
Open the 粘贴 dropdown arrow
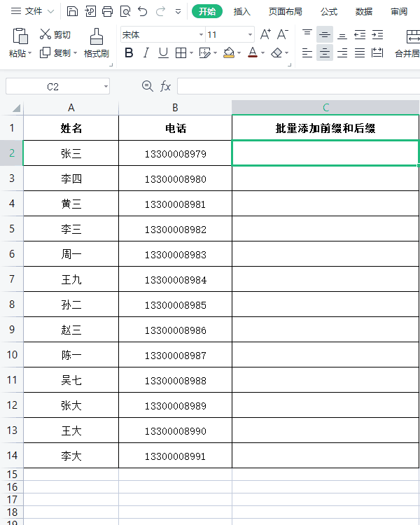(x=30, y=53)
